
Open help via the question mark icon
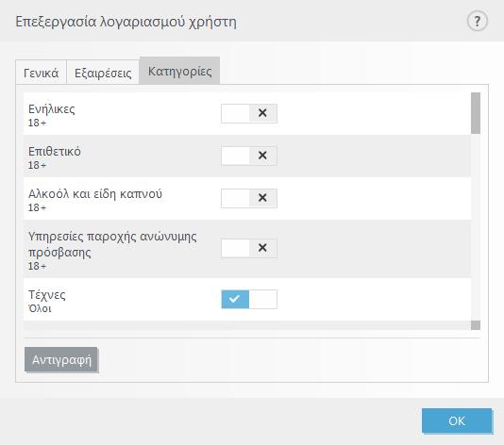(477, 21)
